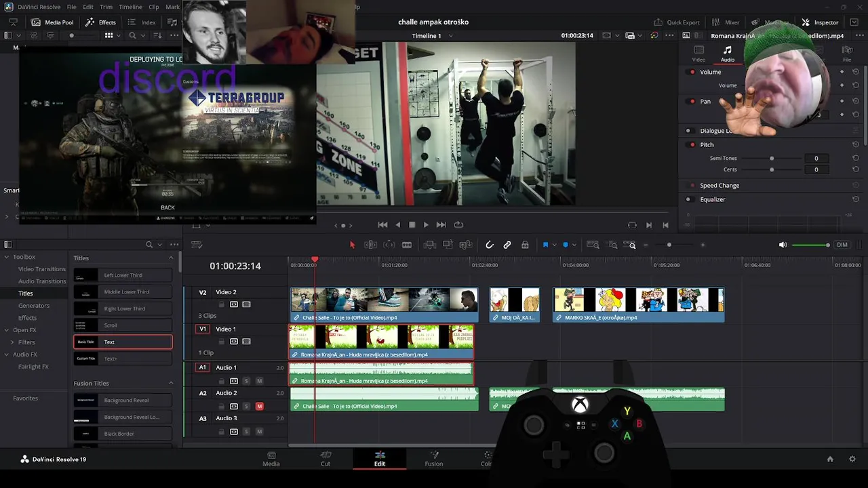Add a blue flag to the clip

click(x=545, y=245)
